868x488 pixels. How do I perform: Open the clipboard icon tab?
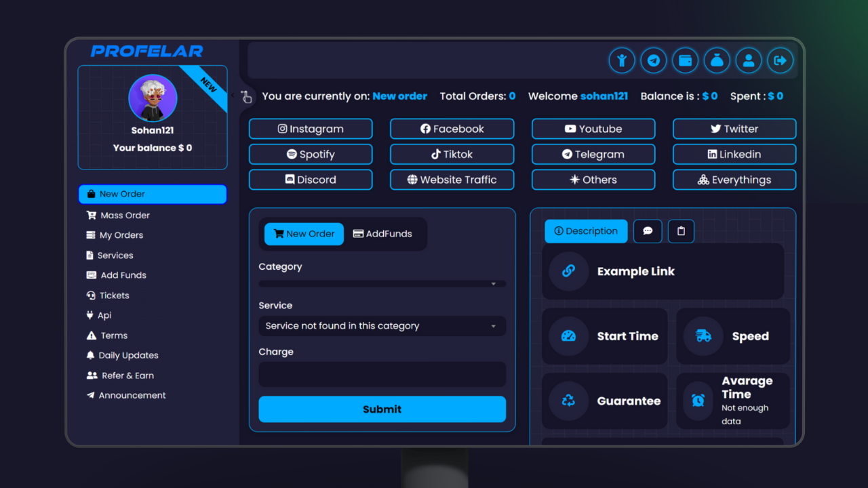point(681,231)
